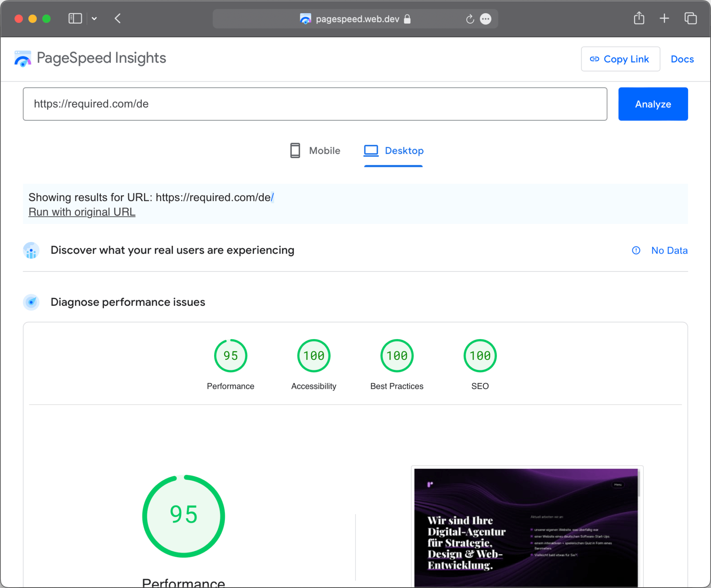Click the PageSpeed Insights logo
711x588 pixels.
[x=22, y=58]
